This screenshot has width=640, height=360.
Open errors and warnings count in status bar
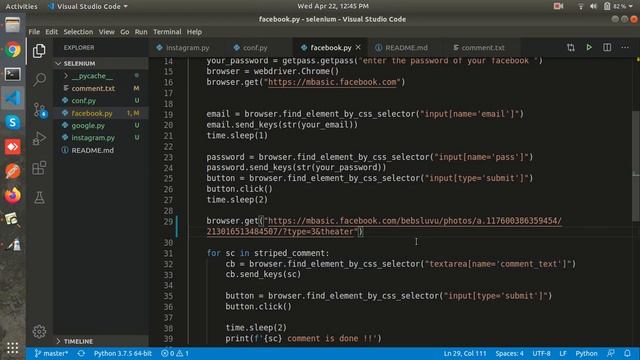(175, 353)
